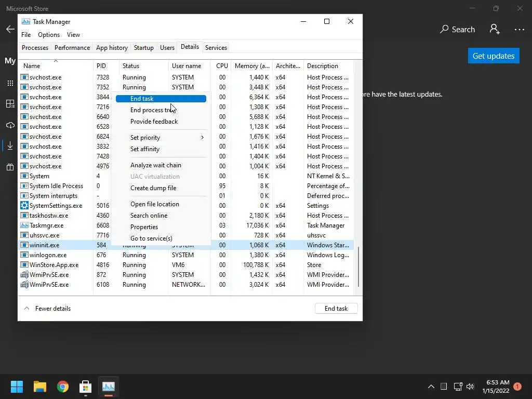Go back in Microsoft Store
Viewport: 532px width, 399px height.
(10, 29)
